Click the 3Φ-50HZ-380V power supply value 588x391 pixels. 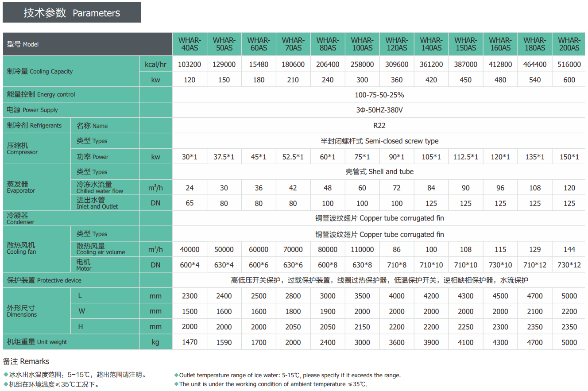pos(379,110)
